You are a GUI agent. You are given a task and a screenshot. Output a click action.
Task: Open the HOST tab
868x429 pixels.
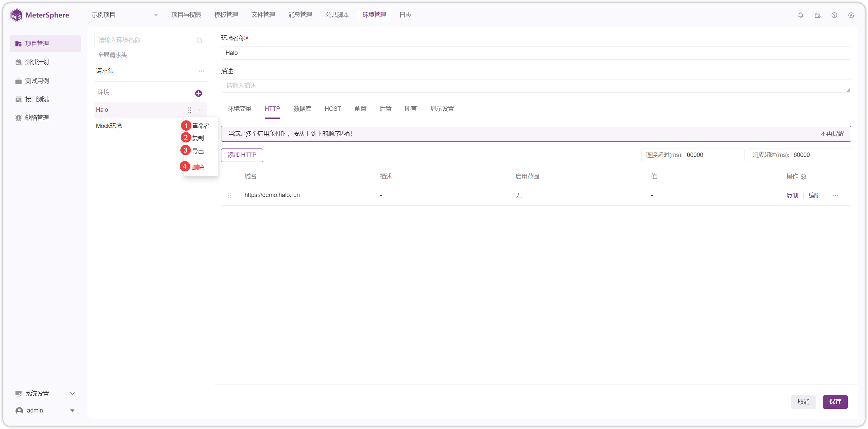pos(333,109)
